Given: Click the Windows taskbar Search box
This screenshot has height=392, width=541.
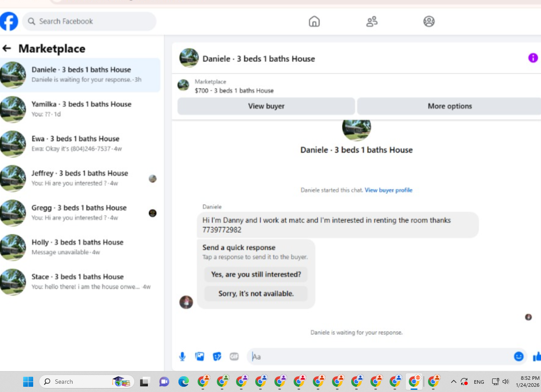Looking at the screenshot, I should 87,382.
